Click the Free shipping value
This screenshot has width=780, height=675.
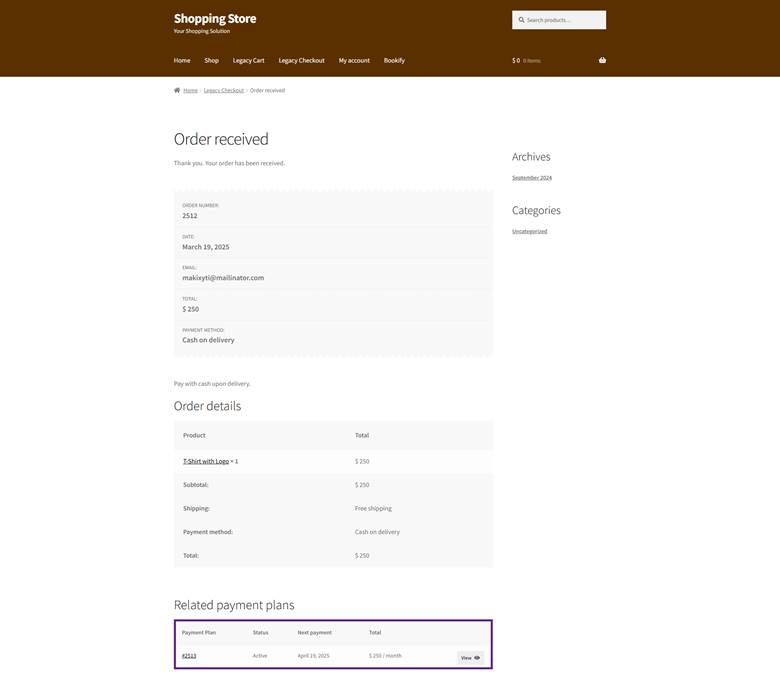373,508
